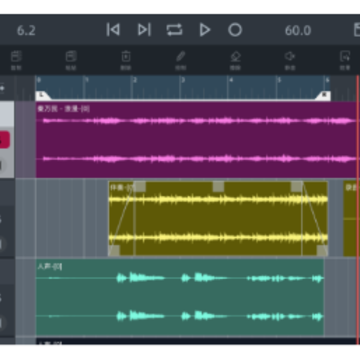Click the trash can Delete tool
This screenshot has width=360, height=360.
(126, 60)
